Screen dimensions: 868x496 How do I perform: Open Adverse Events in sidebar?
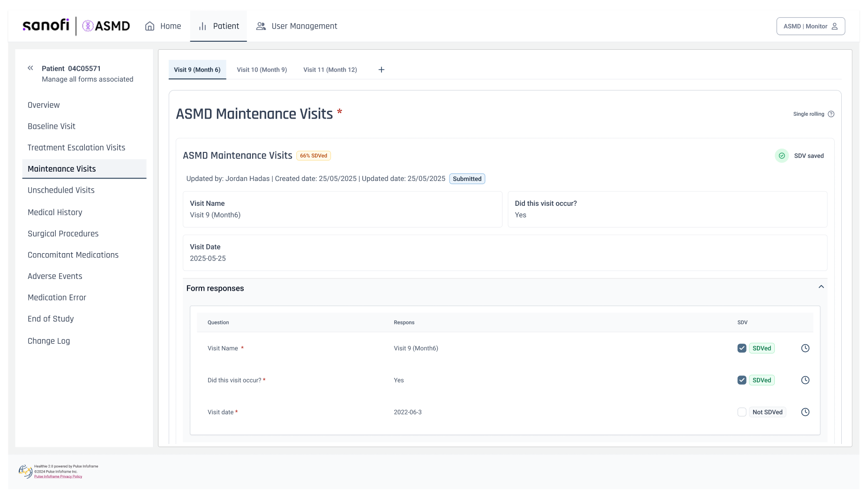point(55,276)
